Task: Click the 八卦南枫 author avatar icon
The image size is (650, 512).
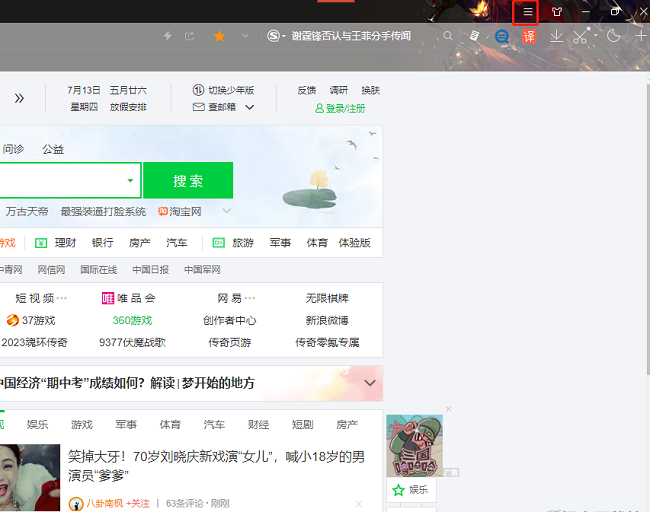Action: click(x=76, y=504)
